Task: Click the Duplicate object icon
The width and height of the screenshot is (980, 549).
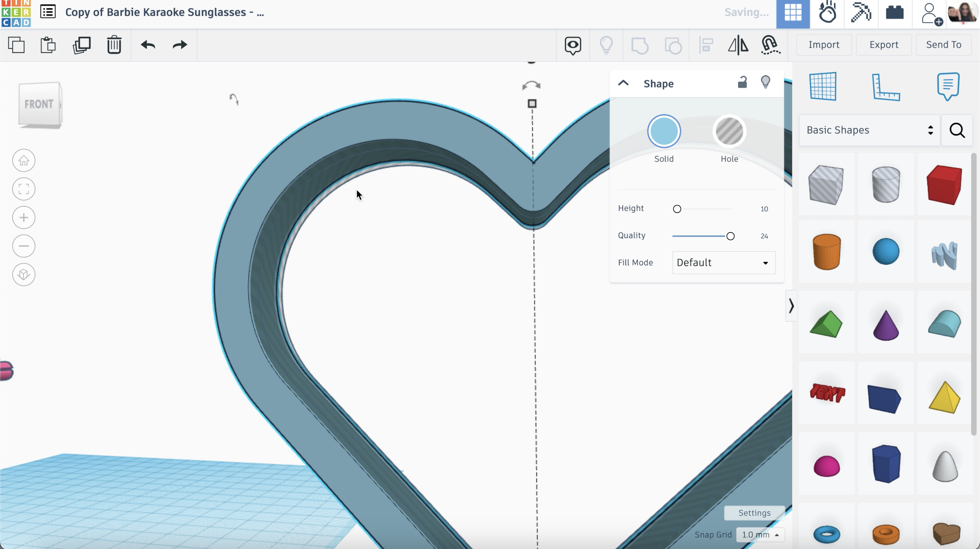Action: 81,45
